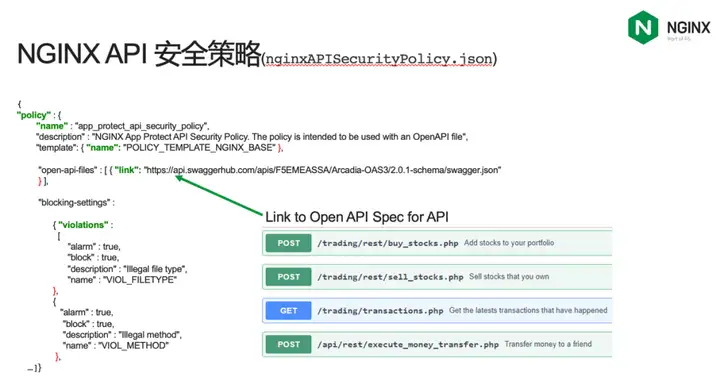Click 'Sell stocks that you own' description
The width and height of the screenshot is (720, 377).
click(509, 276)
